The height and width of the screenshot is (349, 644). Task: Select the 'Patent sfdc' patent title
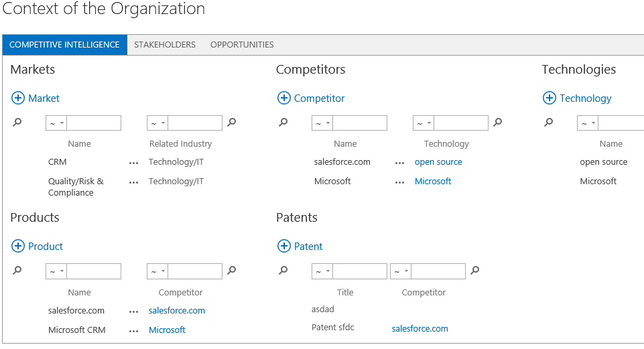click(x=332, y=328)
